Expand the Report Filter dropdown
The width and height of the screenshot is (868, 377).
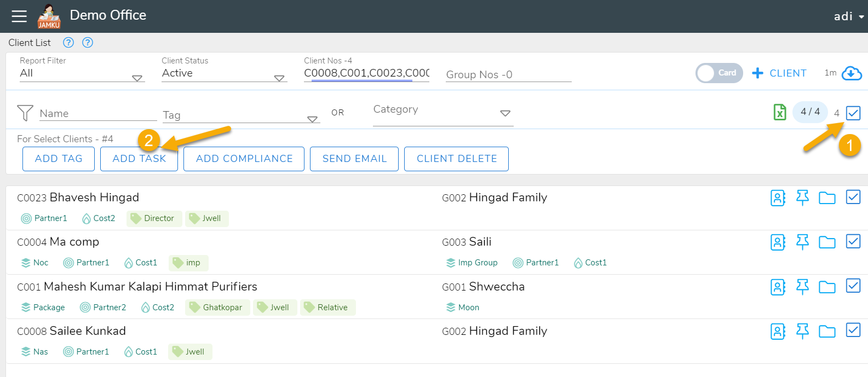pos(82,73)
